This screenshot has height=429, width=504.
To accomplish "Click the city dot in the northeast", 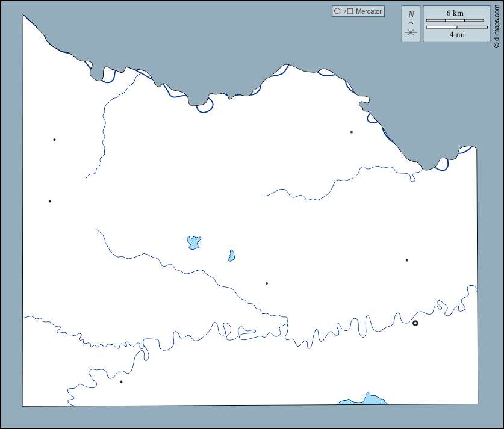I will [352, 132].
